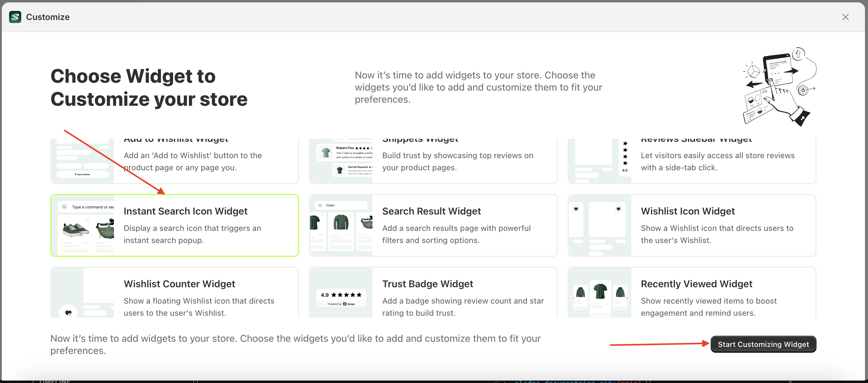The image size is (868, 383).
Task: Click the next arrow in Recently Viewed carousel
Action: coord(627,298)
